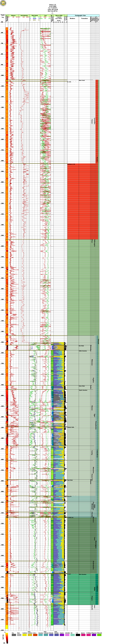Click the 'Dual Induction' track header
126x644 pixels.
tap(24, 15)
